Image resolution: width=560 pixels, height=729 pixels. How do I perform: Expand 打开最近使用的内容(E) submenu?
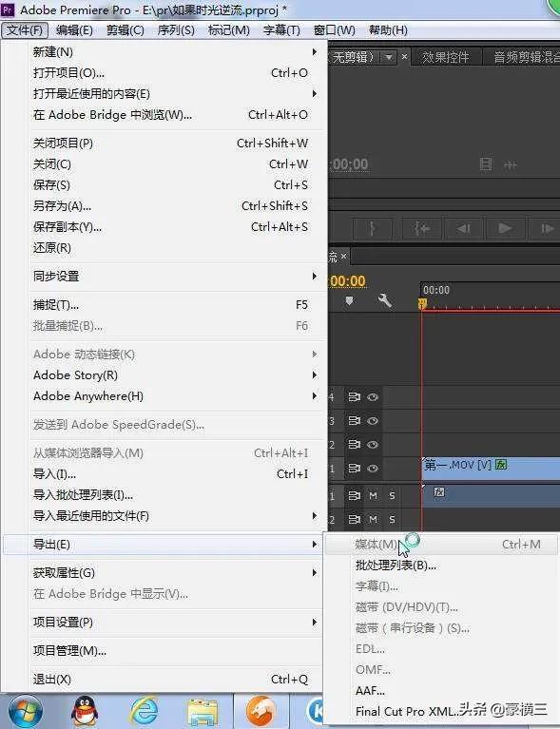pyautogui.click(x=175, y=94)
